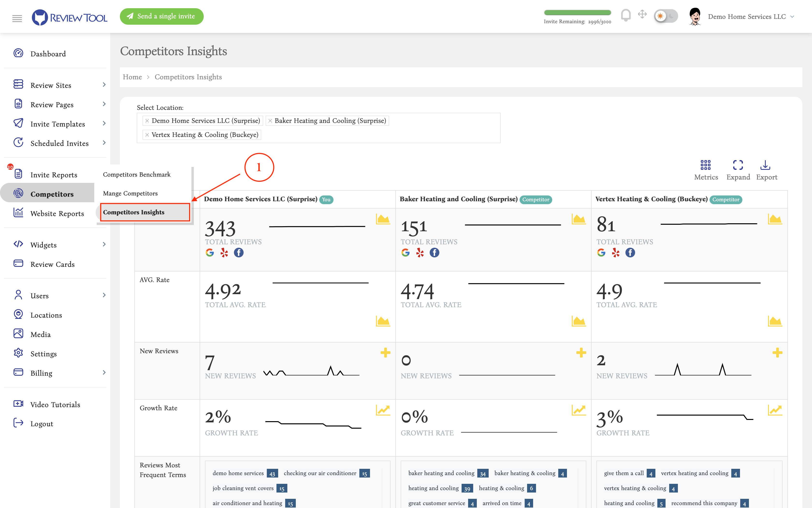Open Demo Home Services LLC account dropdown
The height and width of the screenshot is (508, 812).
(x=751, y=16)
